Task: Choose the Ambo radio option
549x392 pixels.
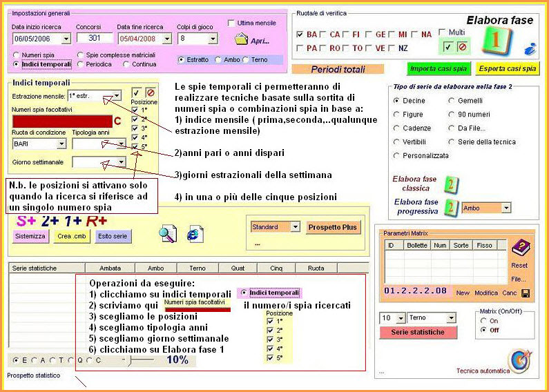Action: coord(218,60)
